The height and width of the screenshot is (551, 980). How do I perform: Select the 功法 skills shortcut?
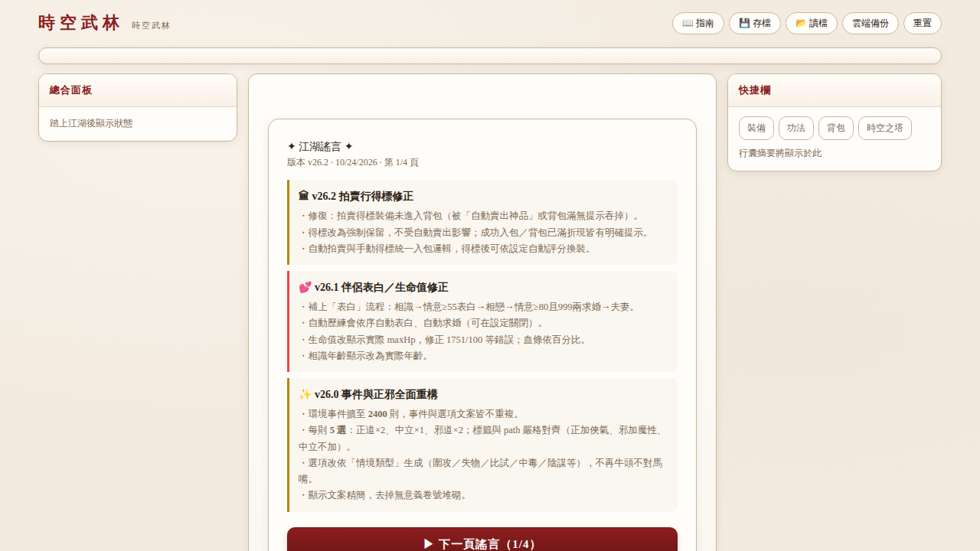click(795, 128)
